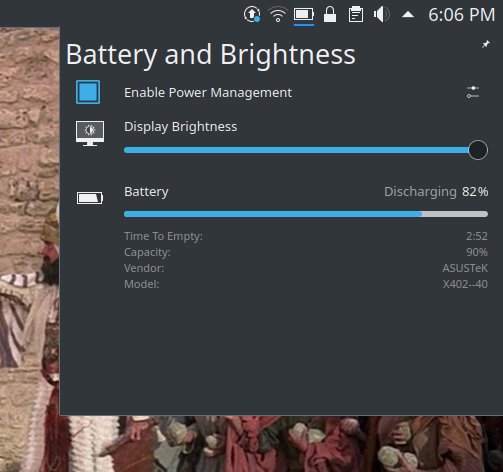Click the Discharging status text
The height and width of the screenshot is (472, 503).
(x=420, y=192)
